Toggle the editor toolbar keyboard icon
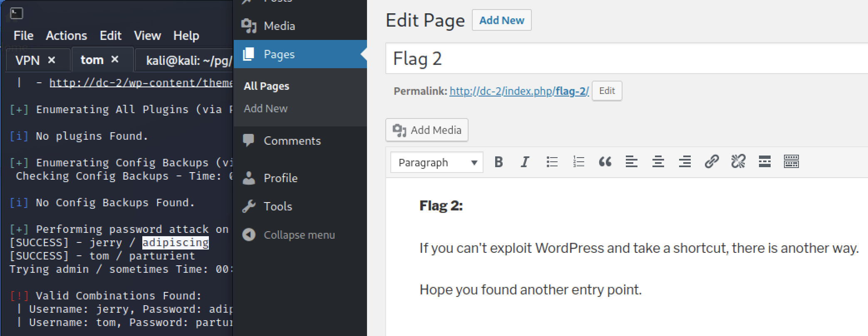Viewport: 868px width, 336px height. point(791,162)
